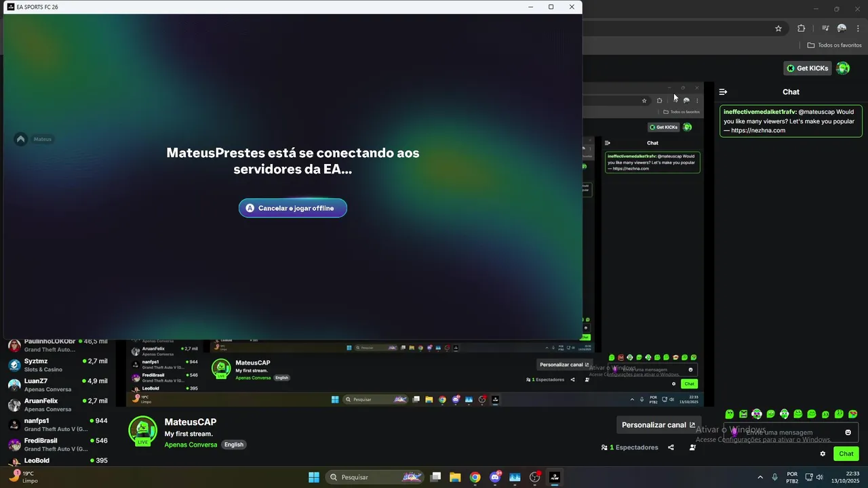This screenshot has width=868, height=488.
Task: Click Personalizar canal button
Action: (x=658, y=425)
